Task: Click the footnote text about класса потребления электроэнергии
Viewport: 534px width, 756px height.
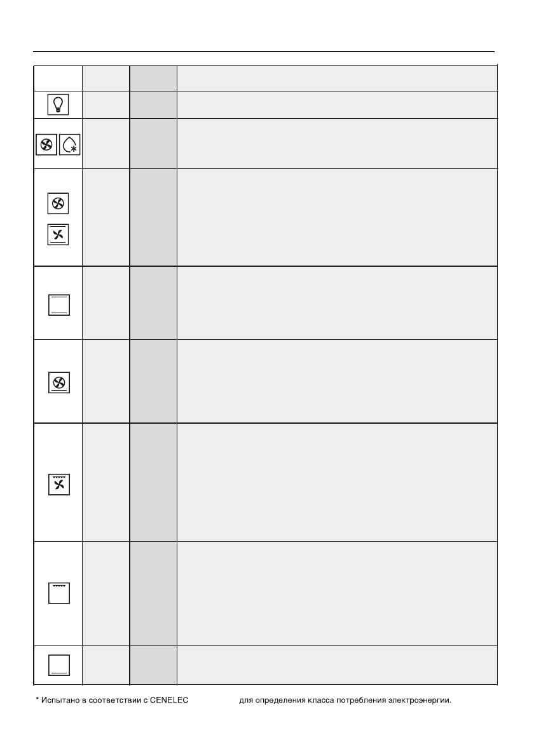Action: (x=349, y=701)
